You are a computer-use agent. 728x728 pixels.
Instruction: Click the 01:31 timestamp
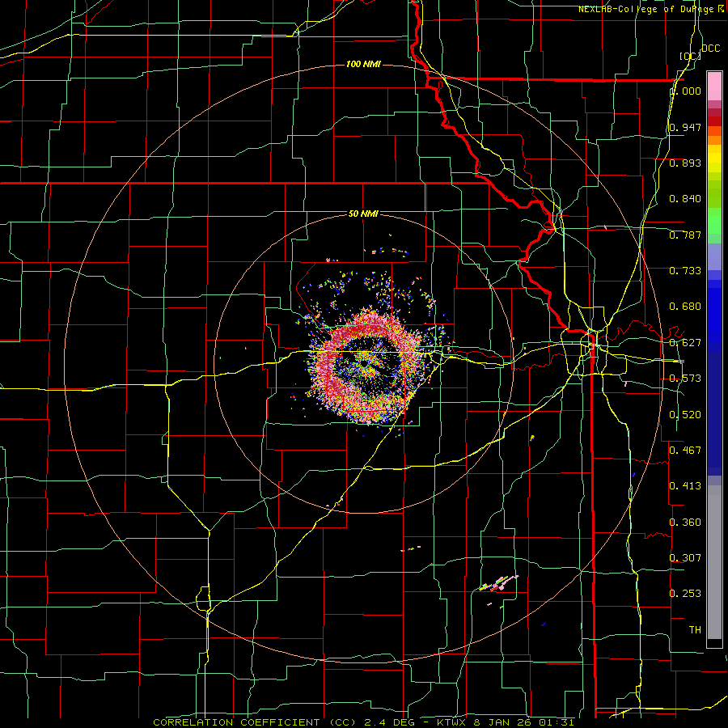click(x=557, y=722)
